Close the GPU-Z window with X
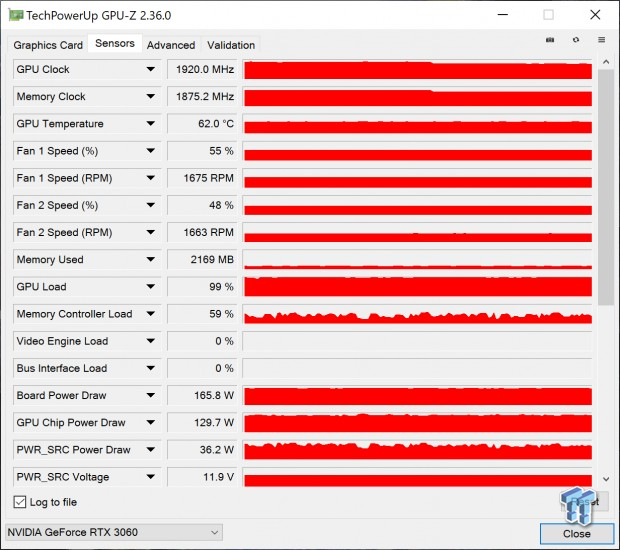The width and height of the screenshot is (620, 550). [x=595, y=15]
